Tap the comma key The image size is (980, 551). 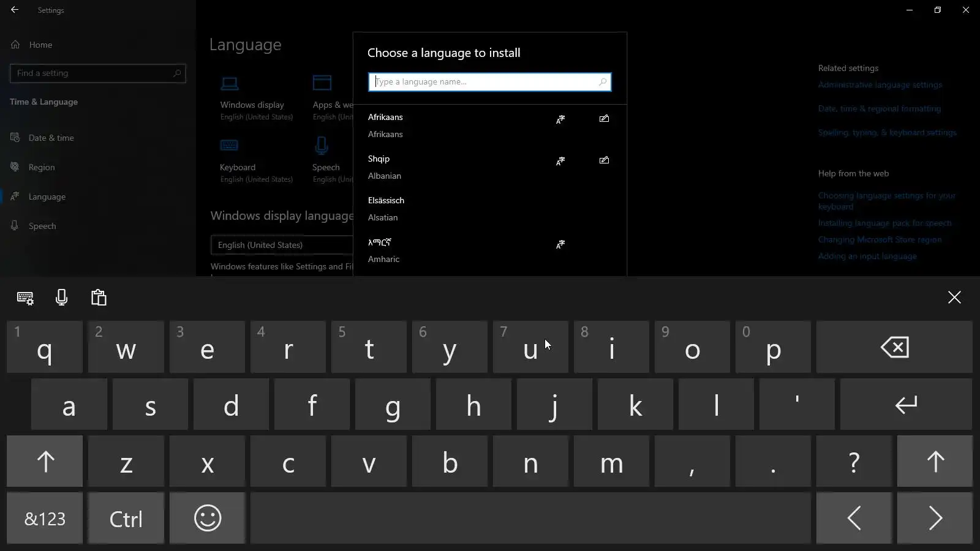[692, 461]
